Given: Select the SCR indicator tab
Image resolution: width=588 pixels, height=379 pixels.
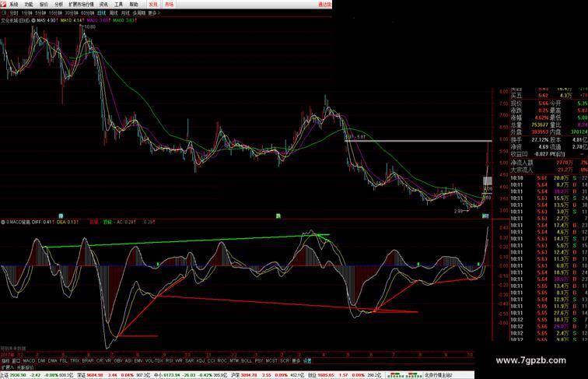Looking at the screenshot, I should click(x=285, y=360).
